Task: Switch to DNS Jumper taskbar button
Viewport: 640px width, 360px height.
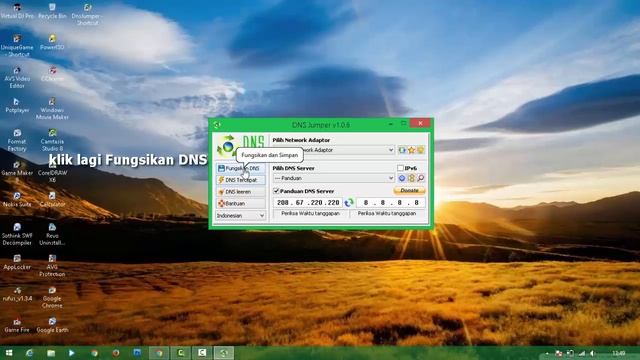Action: coord(224,353)
